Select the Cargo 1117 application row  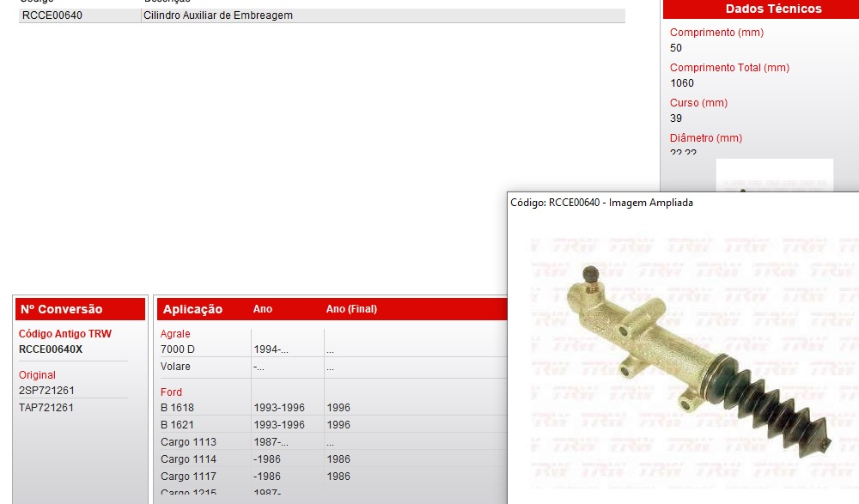(x=188, y=477)
